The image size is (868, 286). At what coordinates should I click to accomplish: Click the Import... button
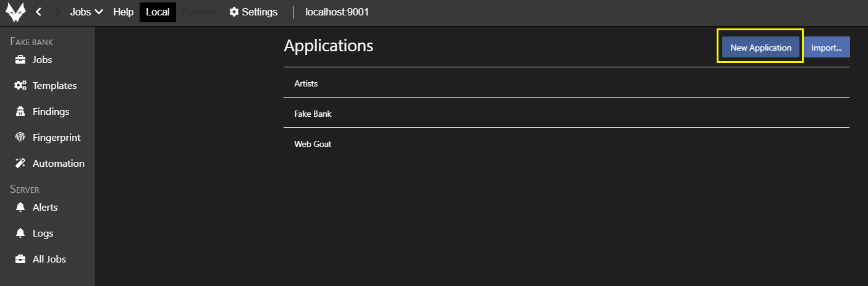(x=827, y=48)
